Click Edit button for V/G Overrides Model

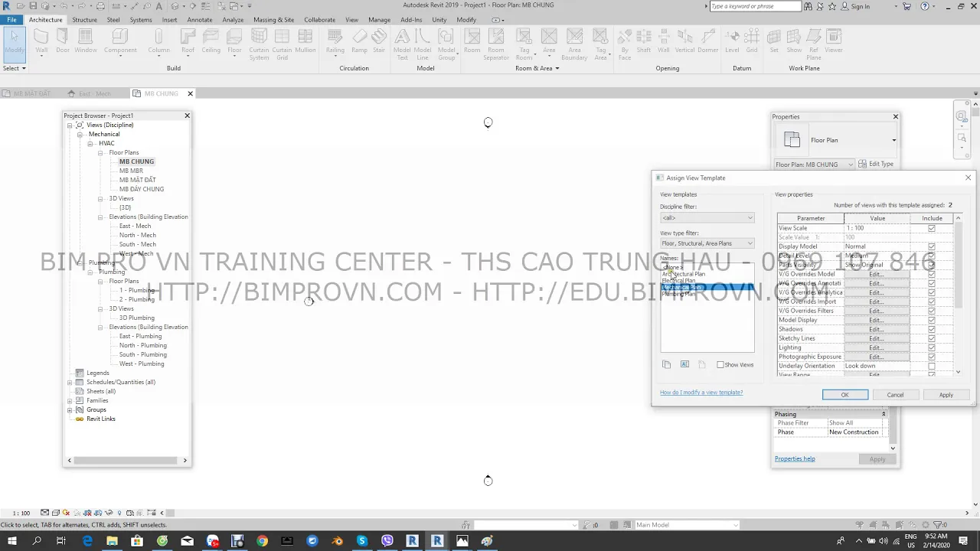pos(876,274)
